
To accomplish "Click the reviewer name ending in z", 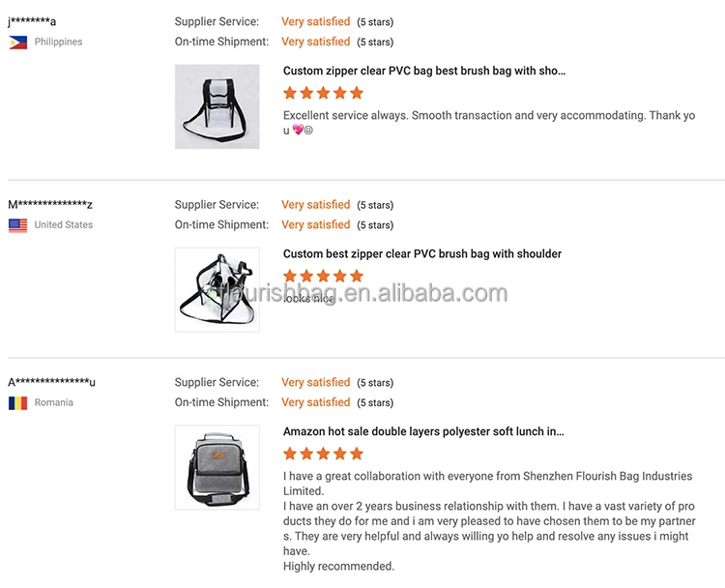I will click(x=50, y=204).
